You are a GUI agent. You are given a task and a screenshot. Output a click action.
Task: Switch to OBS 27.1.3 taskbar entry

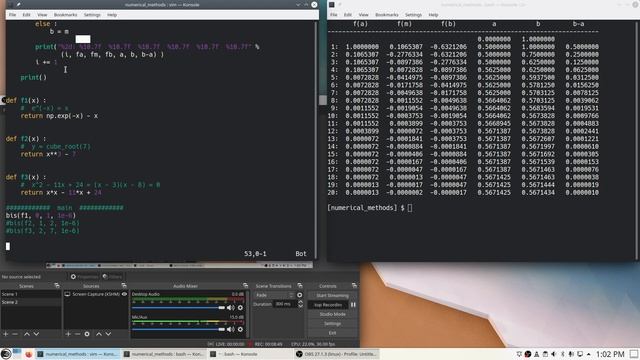click(x=337, y=354)
